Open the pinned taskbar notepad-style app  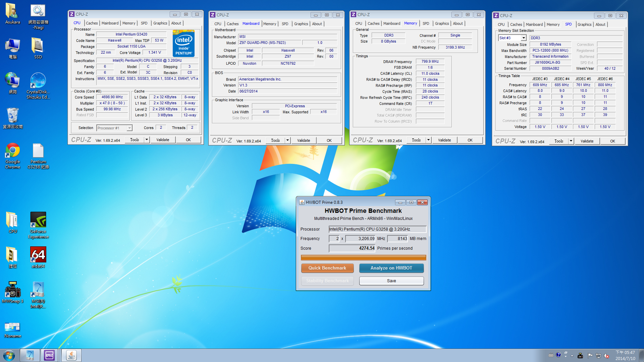(x=30, y=355)
